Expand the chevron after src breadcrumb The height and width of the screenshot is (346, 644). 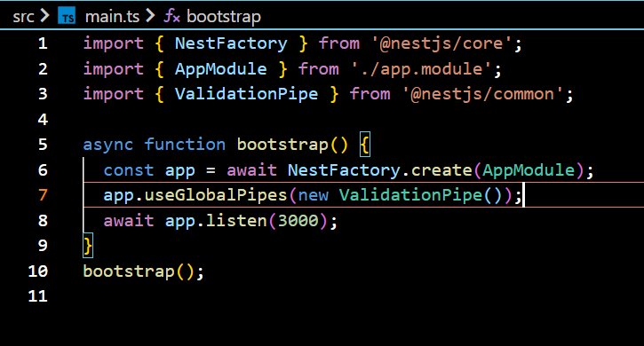click(x=45, y=16)
